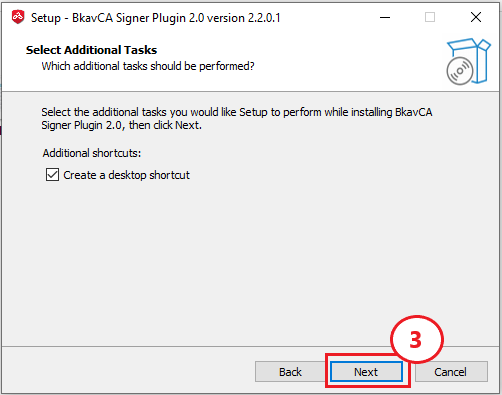
Task: Click the Setup window title text
Action: (156, 18)
